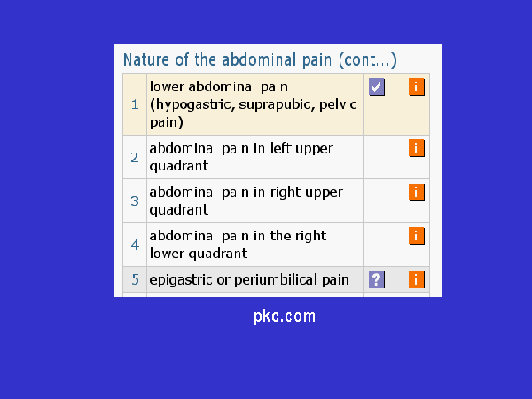
Task: Open info for right upper quadrant pain
Action: [x=417, y=192]
